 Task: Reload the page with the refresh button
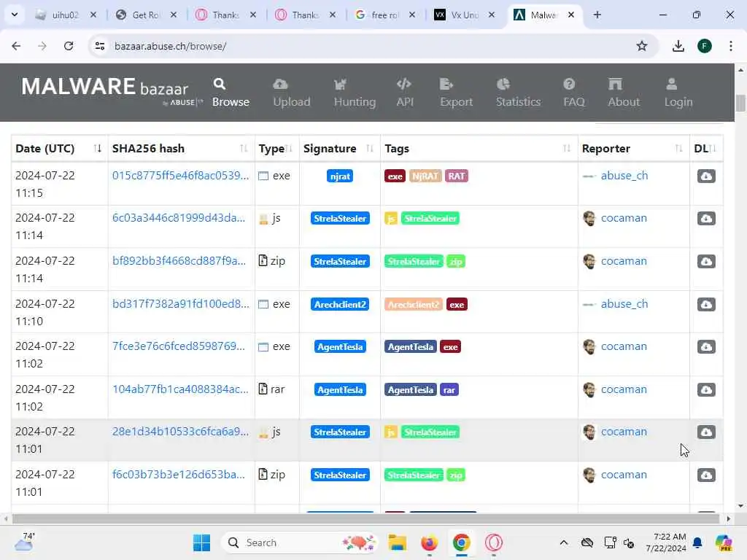69,46
